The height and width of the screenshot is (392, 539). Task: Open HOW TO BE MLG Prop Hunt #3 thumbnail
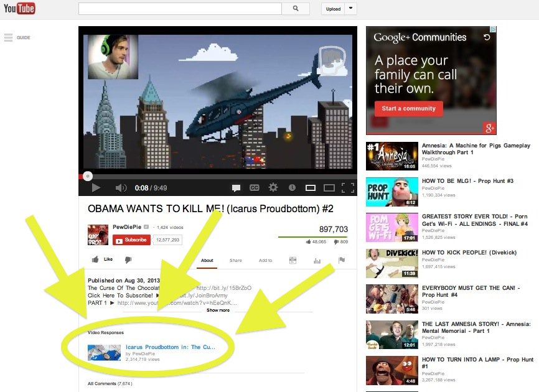pyautogui.click(x=392, y=192)
